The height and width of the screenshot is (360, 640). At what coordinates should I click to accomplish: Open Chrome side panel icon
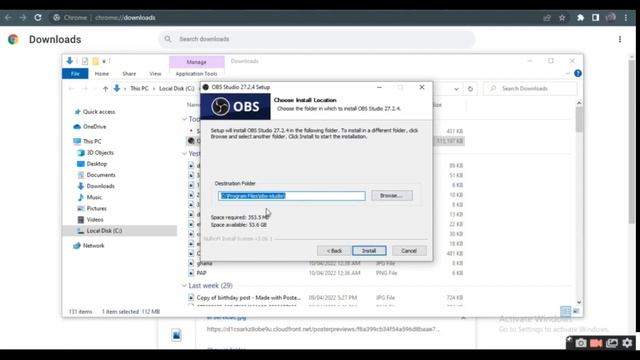tap(596, 18)
